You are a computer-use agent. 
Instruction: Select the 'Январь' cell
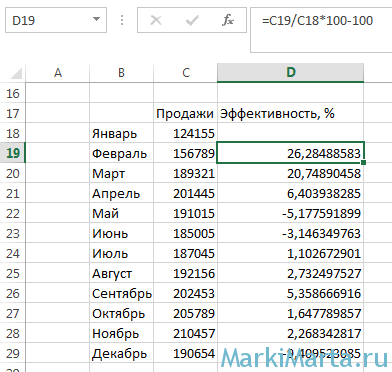coord(121,133)
